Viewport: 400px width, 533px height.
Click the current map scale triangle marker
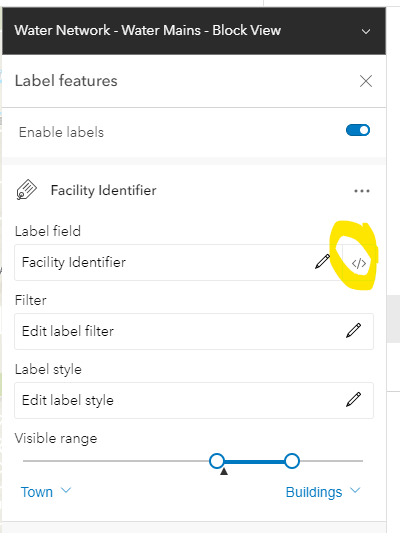click(x=224, y=471)
